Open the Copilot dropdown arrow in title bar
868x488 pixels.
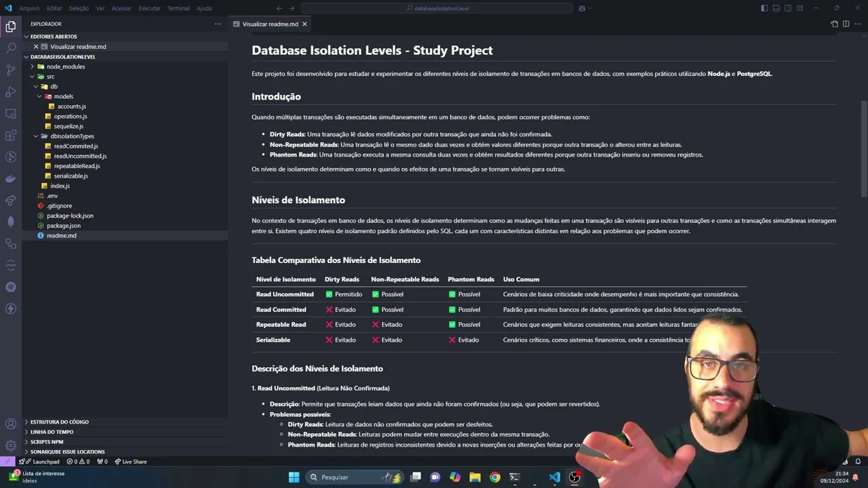[x=589, y=8]
